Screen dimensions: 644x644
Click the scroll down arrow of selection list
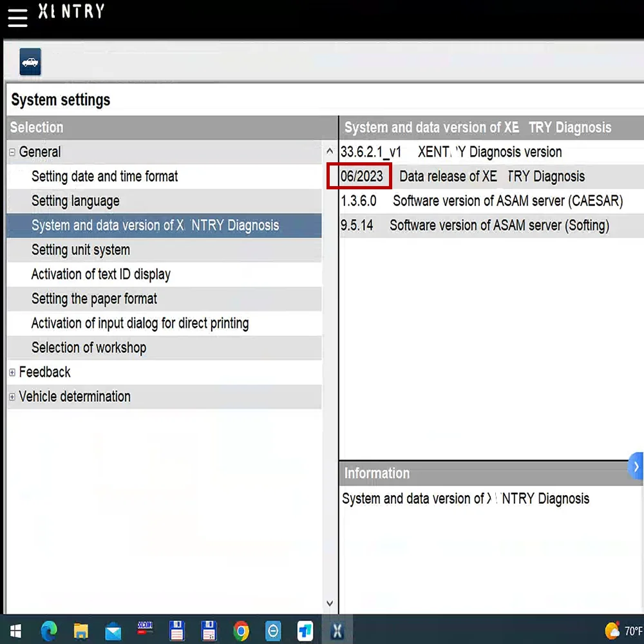[329, 603]
